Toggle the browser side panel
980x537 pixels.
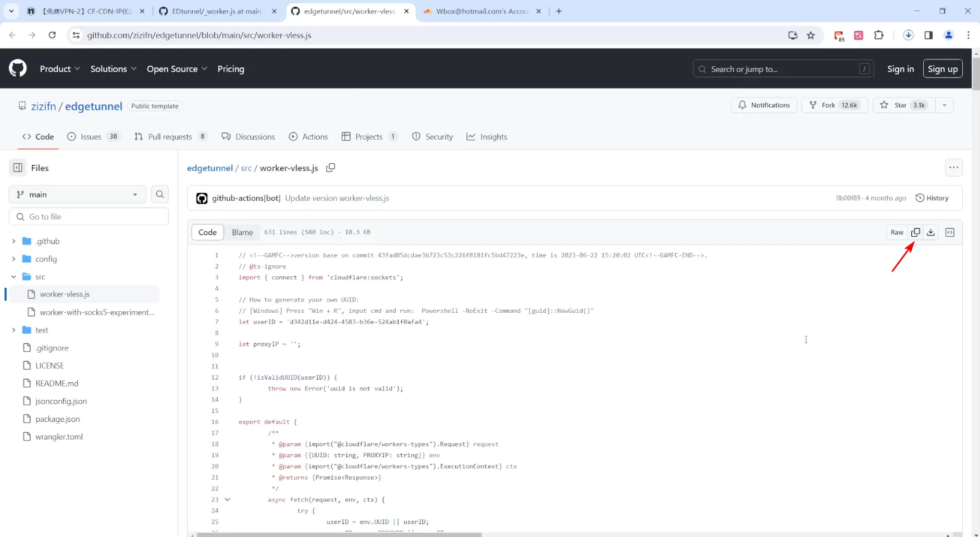[x=928, y=35]
